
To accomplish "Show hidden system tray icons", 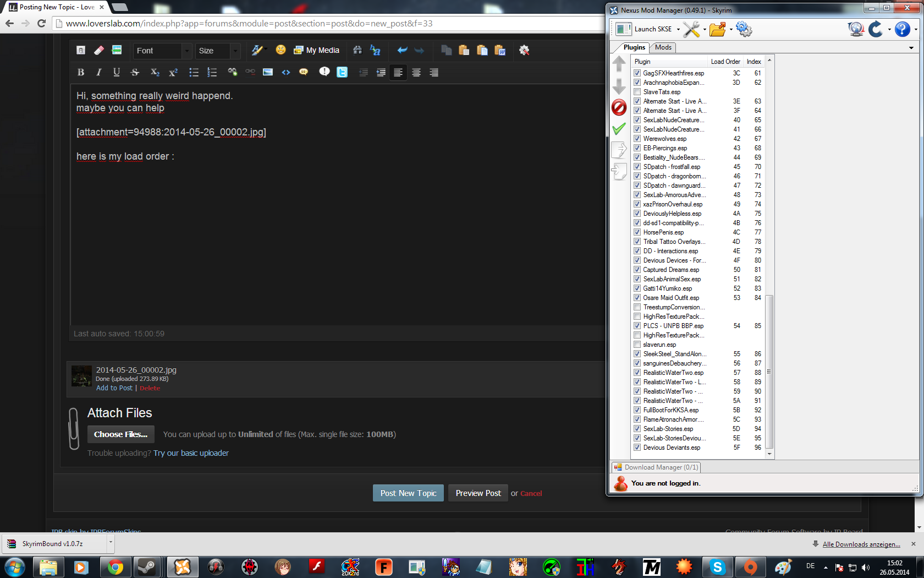I will coord(826,567).
